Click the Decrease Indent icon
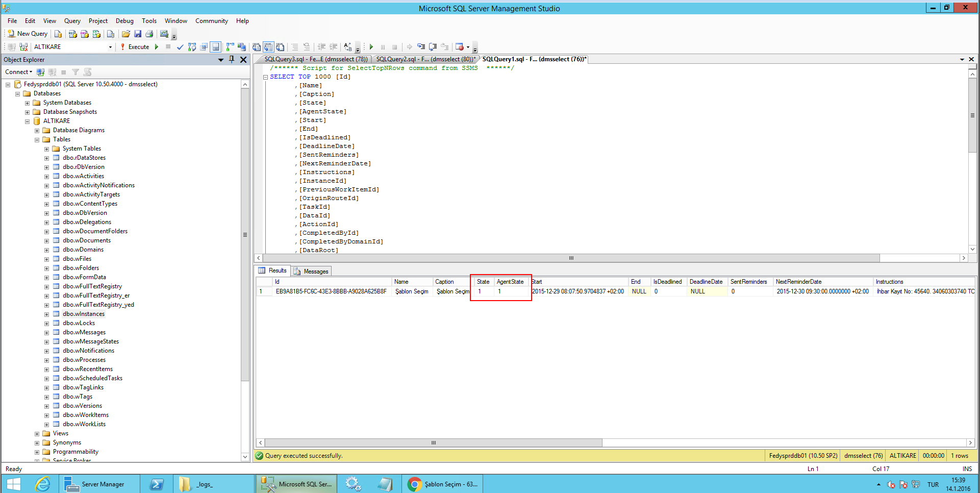 point(321,47)
